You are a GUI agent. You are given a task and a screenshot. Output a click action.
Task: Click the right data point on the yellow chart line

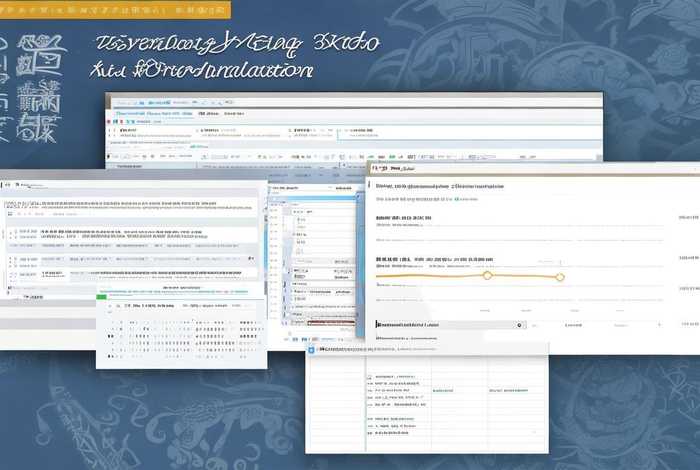coord(559,277)
